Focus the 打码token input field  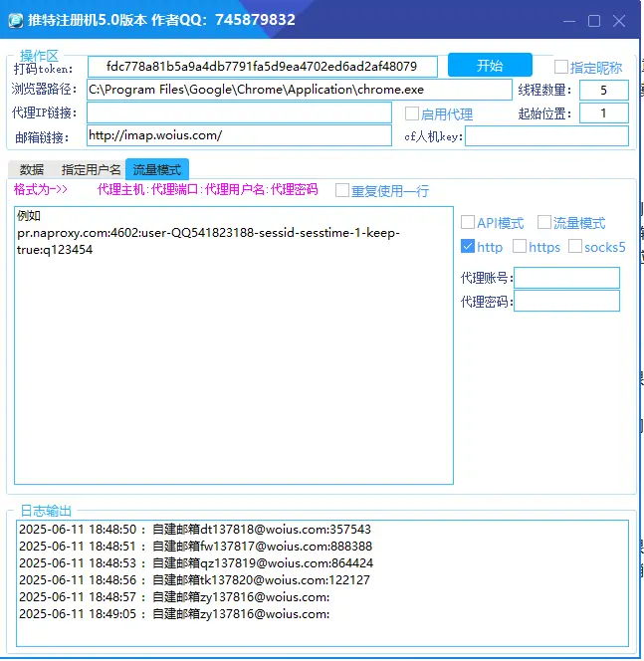coord(262,67)
